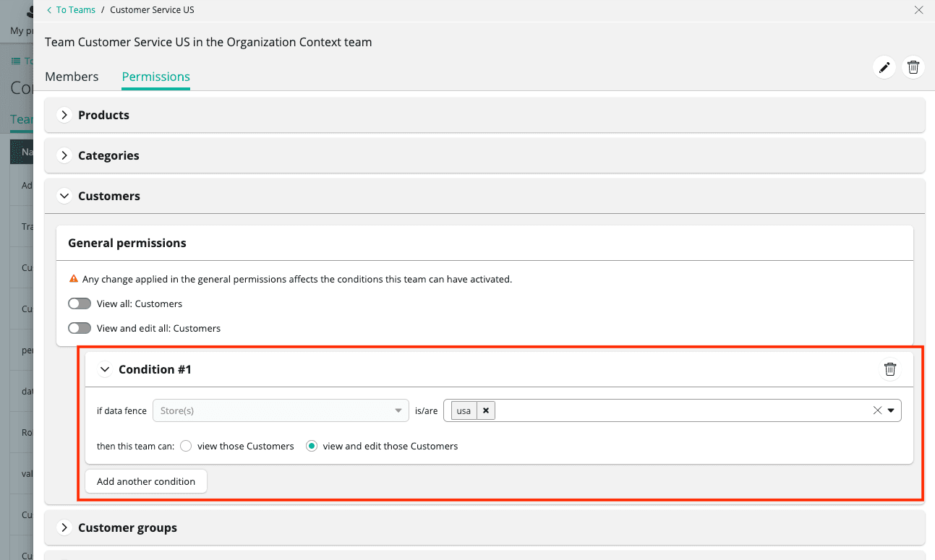Image resolution: width=935 pixels, height=560 pixels.
Task: Click the pencil edit icon
Action: click(x=884, y=66)
